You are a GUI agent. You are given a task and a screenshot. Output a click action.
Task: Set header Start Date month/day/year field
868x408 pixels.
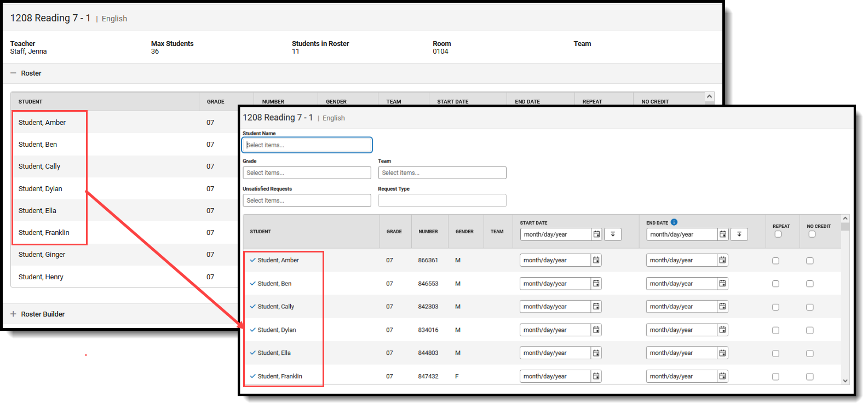point(556,234)
